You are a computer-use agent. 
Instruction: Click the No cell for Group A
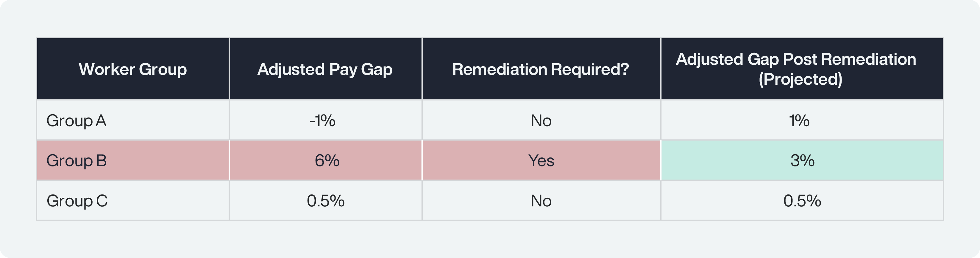(541, 120)
